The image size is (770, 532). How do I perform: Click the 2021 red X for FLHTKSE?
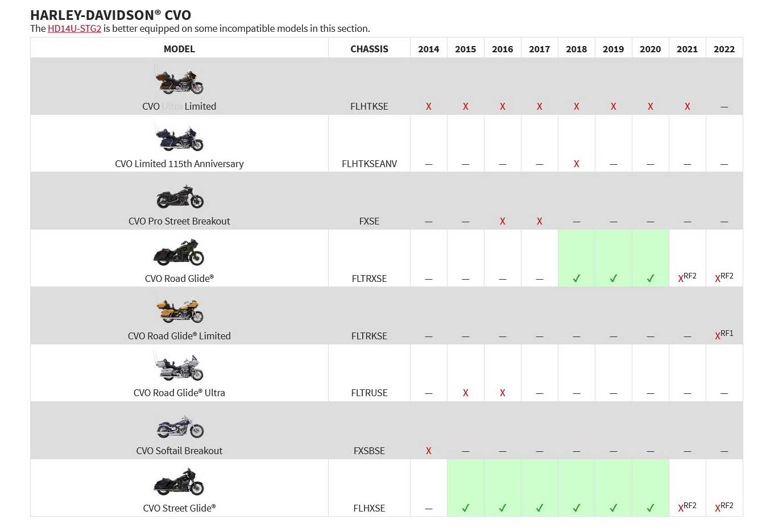click(688, 106)
